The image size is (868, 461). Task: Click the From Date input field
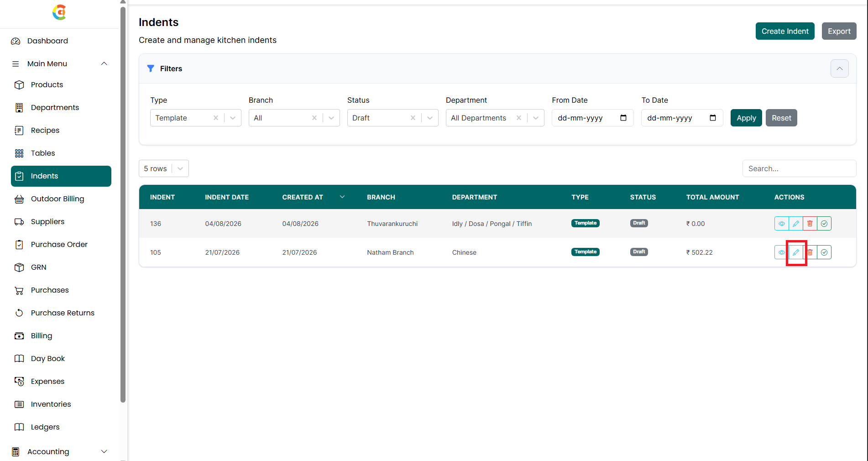click(x=592, y=118)
